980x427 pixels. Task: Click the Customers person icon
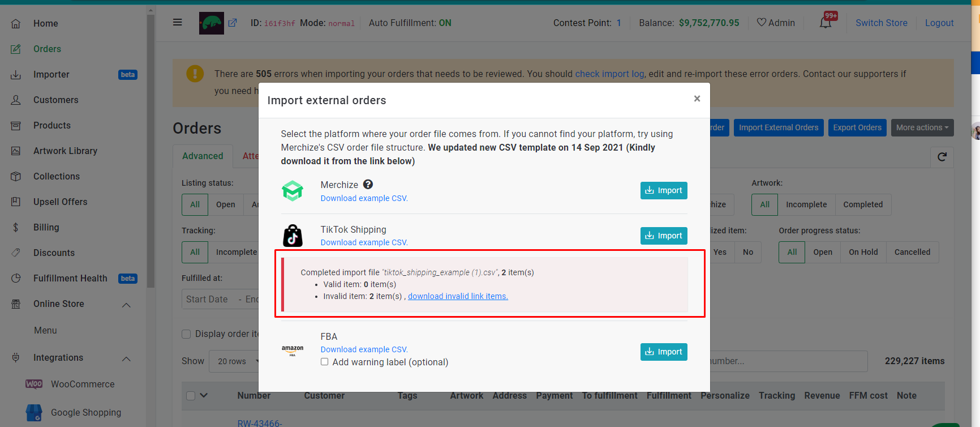[x=16, y=100]
